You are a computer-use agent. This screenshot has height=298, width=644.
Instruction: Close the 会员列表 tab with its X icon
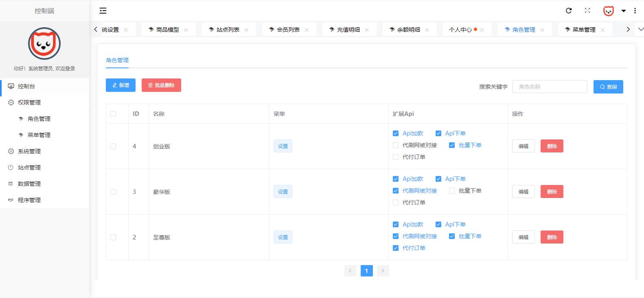click(x=307, y=30)
